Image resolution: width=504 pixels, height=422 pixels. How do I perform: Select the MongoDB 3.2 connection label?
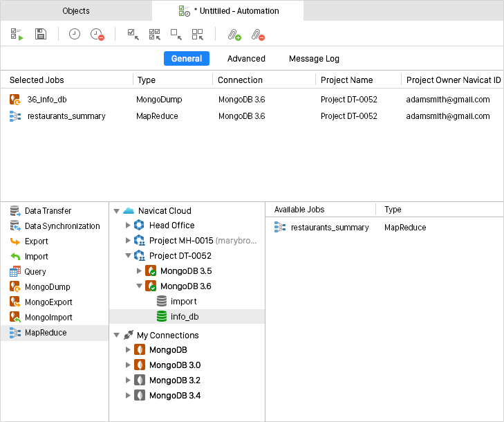[174, 380]
